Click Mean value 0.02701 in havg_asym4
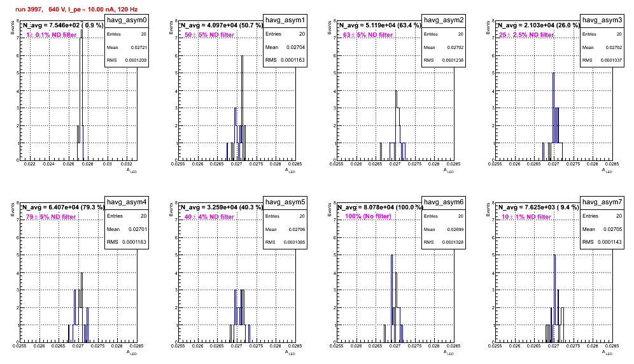The height and width of the screenshot is (364, 634). click(137, 229)
